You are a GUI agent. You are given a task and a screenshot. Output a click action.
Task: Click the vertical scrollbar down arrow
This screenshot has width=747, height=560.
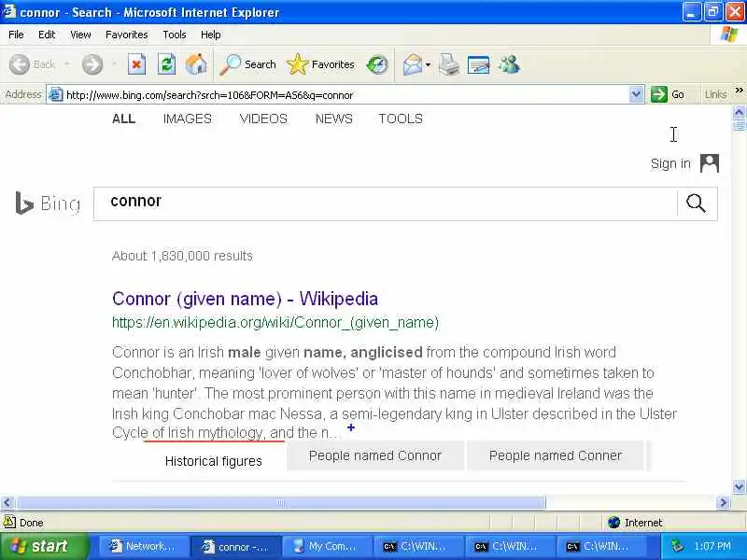pyautogui.click(x=739, y=486)
